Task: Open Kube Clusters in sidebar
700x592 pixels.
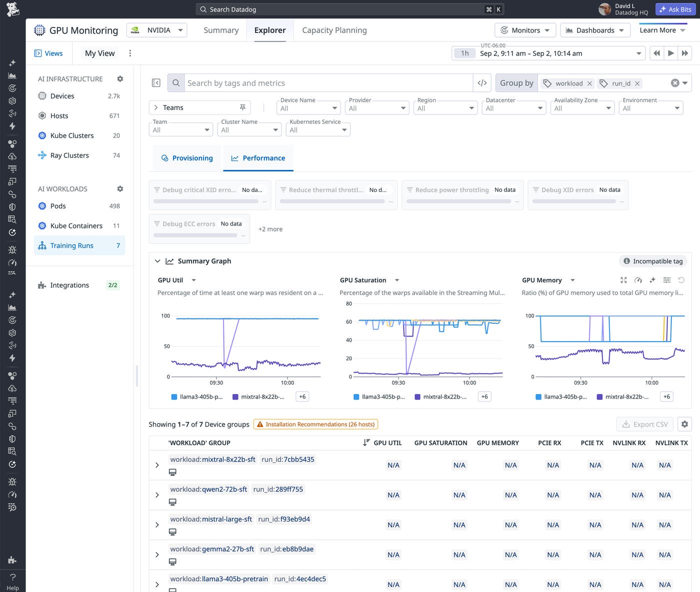Action: [x=79, y=135]
